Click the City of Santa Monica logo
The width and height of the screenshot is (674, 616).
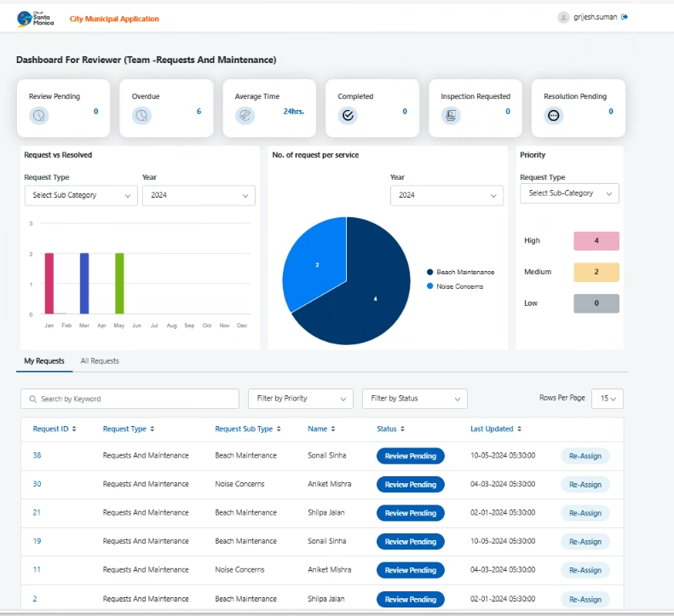(36, 19)
